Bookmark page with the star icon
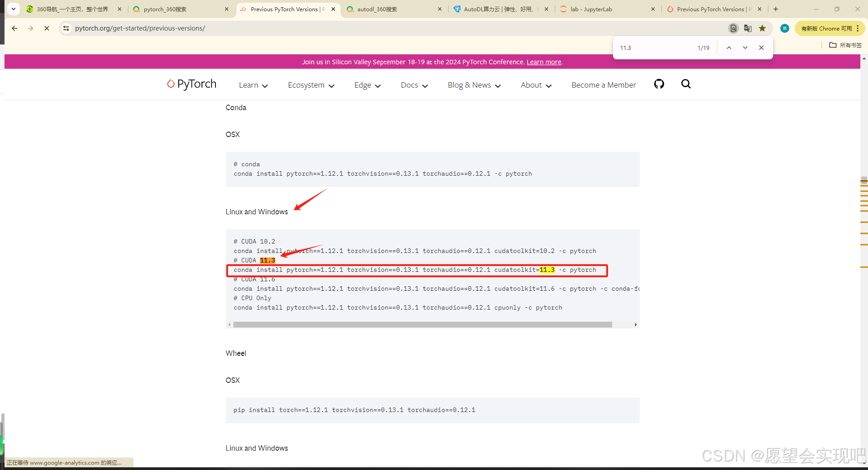Viewport: 868px width, 470px height. (762, 28)
